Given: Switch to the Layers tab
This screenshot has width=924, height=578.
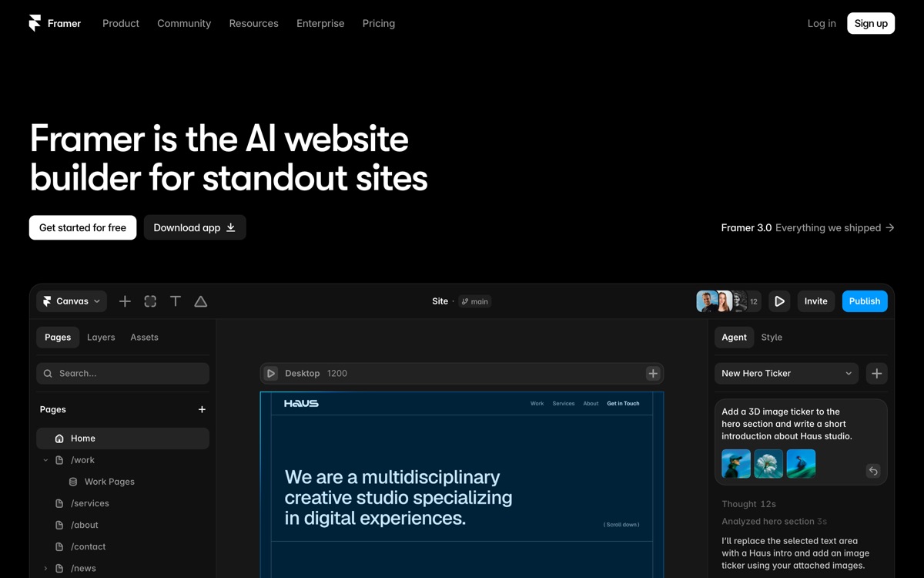Looking at the screenshot, I should pyautogui.click(x=101, y=338).
